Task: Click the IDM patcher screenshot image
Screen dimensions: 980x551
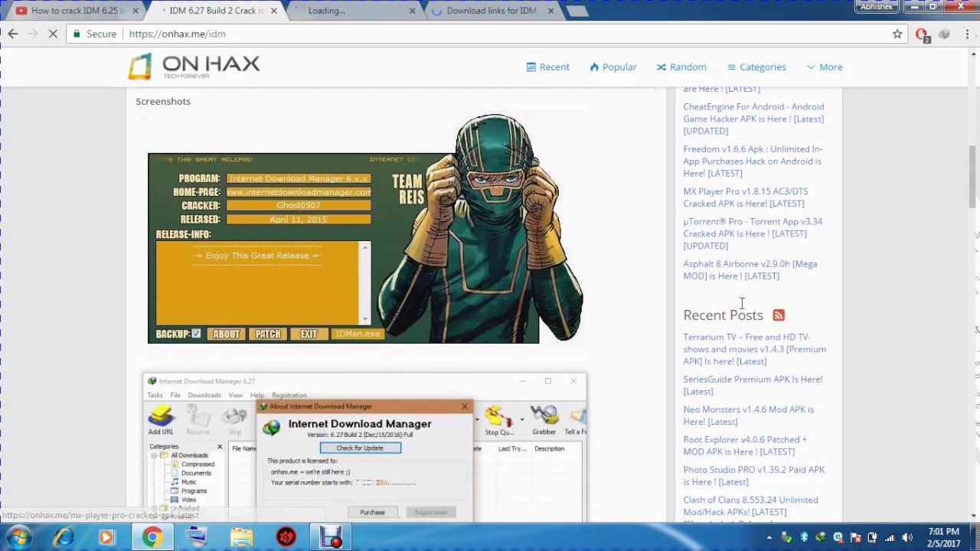Action: pos(366,229)
